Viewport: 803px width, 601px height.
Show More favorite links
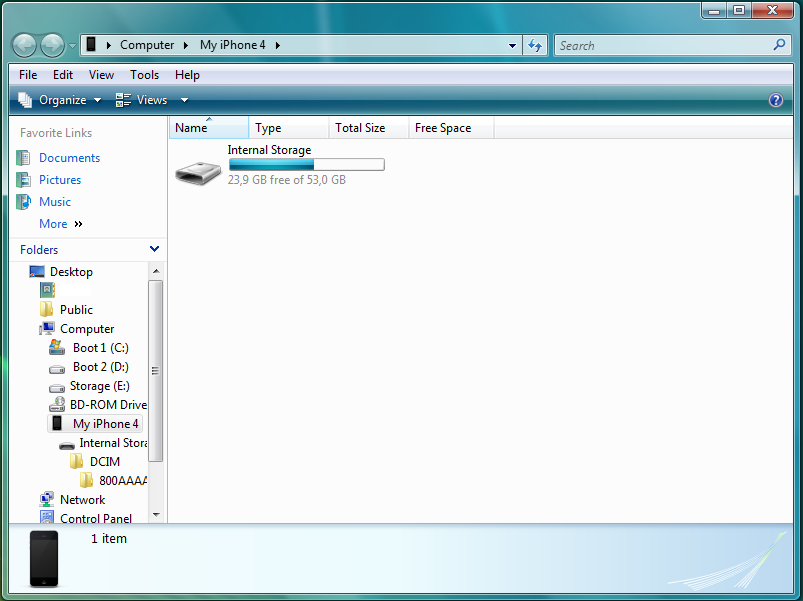(60, 224)
